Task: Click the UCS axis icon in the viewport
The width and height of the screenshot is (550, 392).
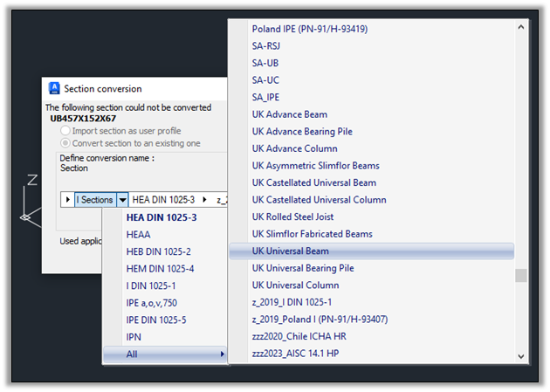Action: pos(31,202)
